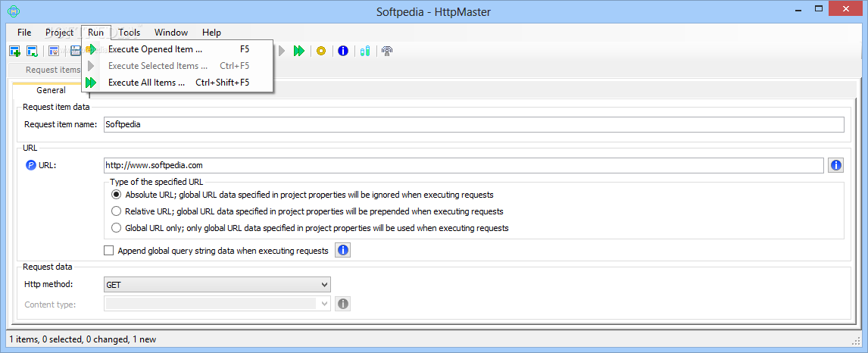The height and width of the screenshot is (353, 868).
Task: Select the Absolute URL radio option
Action: 116,195
